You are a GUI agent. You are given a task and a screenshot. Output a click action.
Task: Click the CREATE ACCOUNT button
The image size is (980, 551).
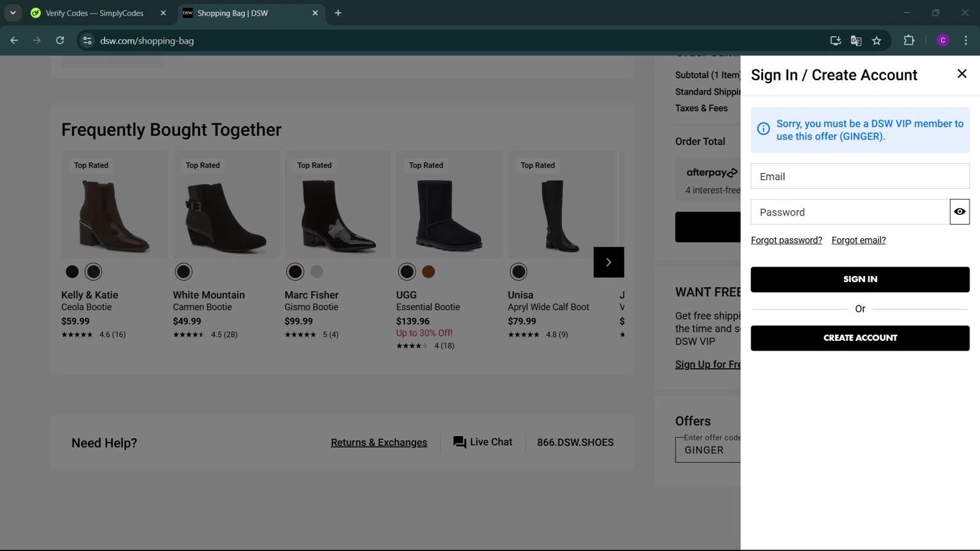[x=860, y=338]
